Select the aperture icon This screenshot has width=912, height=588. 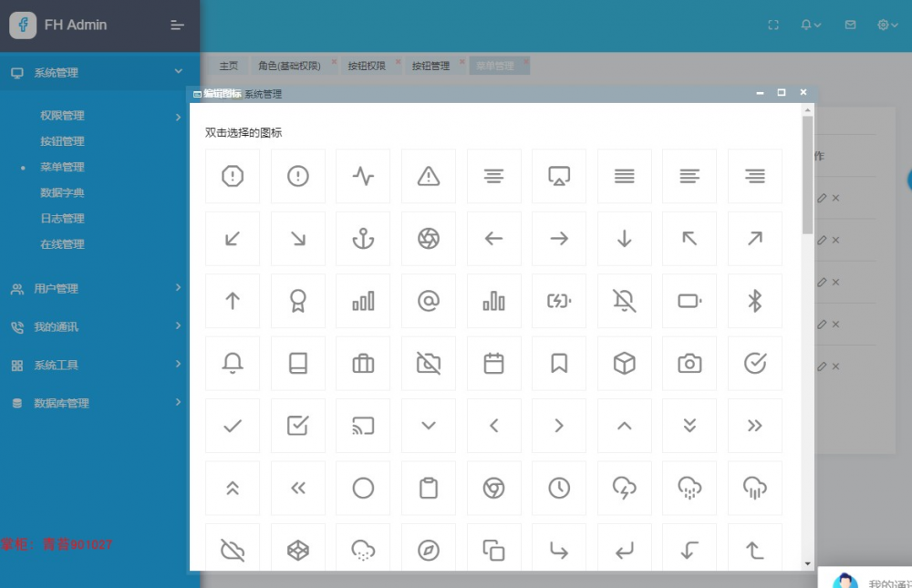(x=429, y=238)
